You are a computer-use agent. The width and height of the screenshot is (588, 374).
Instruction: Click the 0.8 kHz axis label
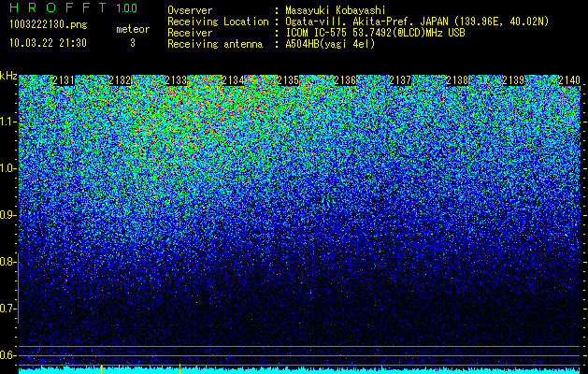coord(8,262)
